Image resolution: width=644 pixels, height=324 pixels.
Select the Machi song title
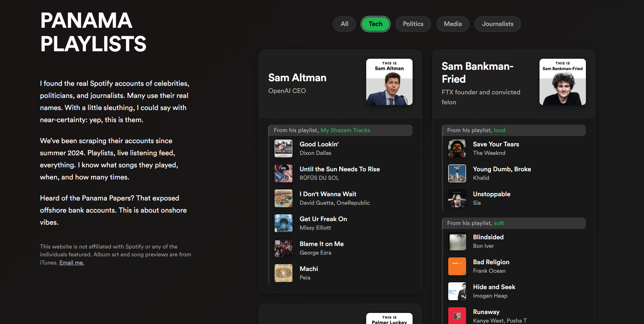click(x=309, y=269)
